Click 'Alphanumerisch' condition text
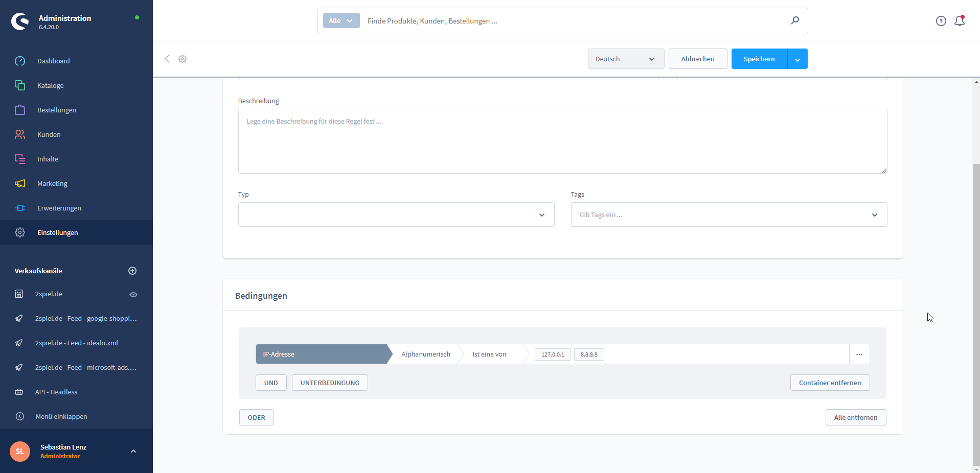Image resolution: width=980 pixels, height=473 pixels. coord(426,354)
